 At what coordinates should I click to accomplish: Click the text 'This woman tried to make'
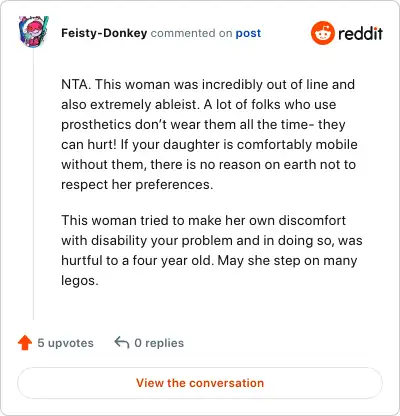pos(139,221)
